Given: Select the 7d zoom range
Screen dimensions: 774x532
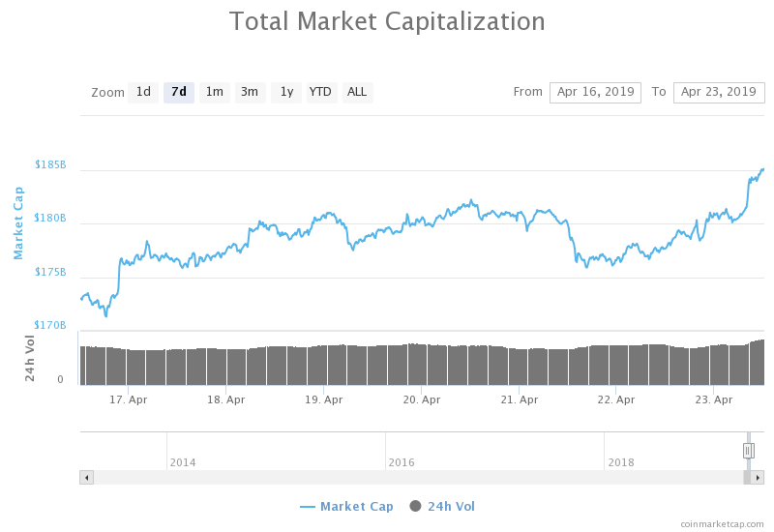Looking at the screenshot, I should pos(179,92).
